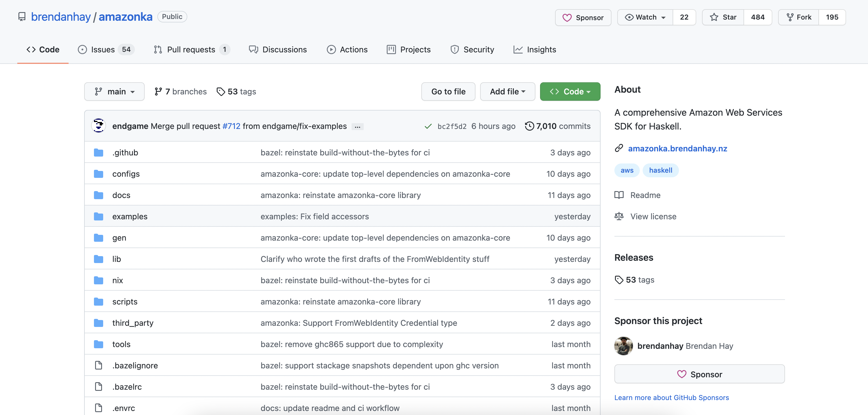Click the examples folder icon

click(x=98, y=216)
